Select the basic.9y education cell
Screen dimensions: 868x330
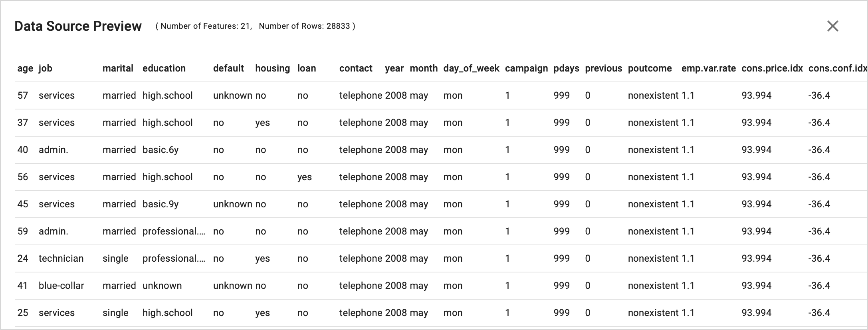(161, 204)
